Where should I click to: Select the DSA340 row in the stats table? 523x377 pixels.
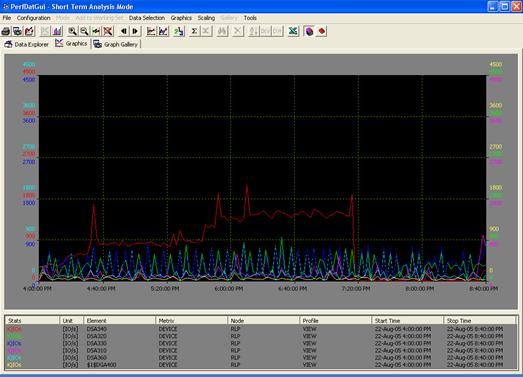[261, 329]
